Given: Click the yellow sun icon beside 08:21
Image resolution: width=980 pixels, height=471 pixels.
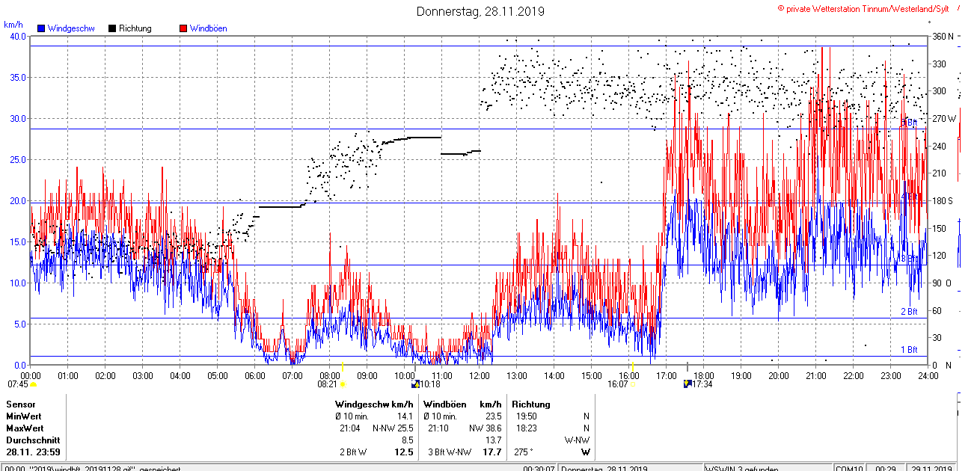Looking at the screenshot, I should point(343,384).
